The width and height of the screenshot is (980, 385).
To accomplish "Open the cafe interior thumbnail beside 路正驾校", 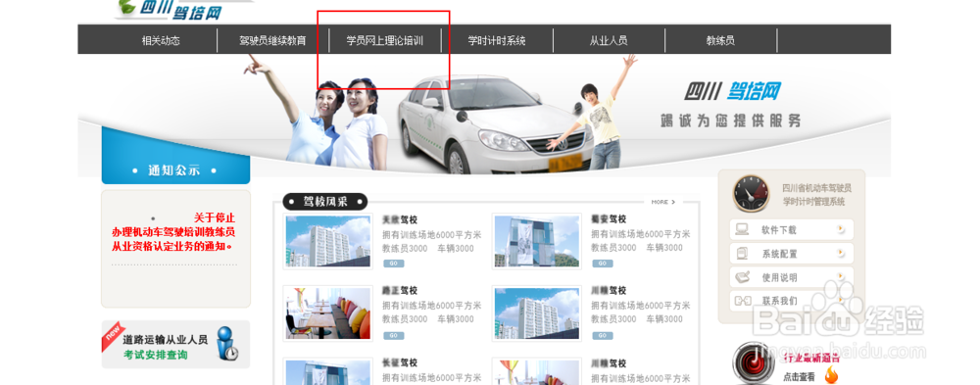I will click(x=327, y=313).
